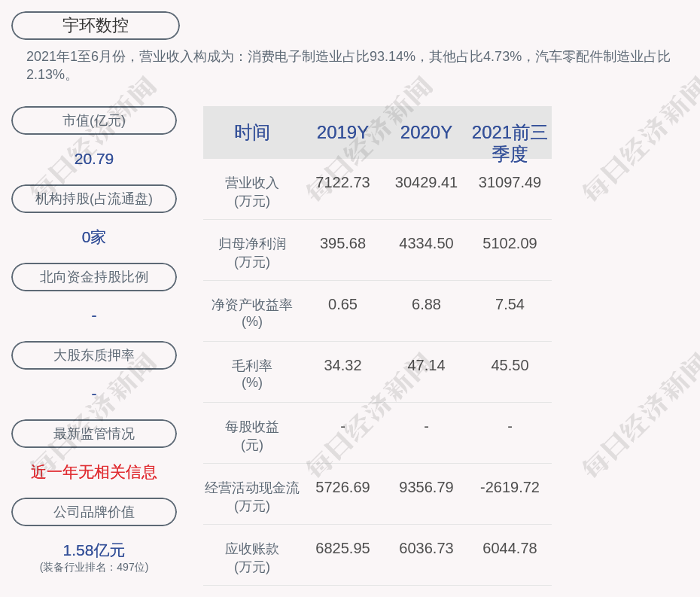This screenshot has width=700, height=597.
Task: Click the market value 20.79
Action: coord(94,159)
